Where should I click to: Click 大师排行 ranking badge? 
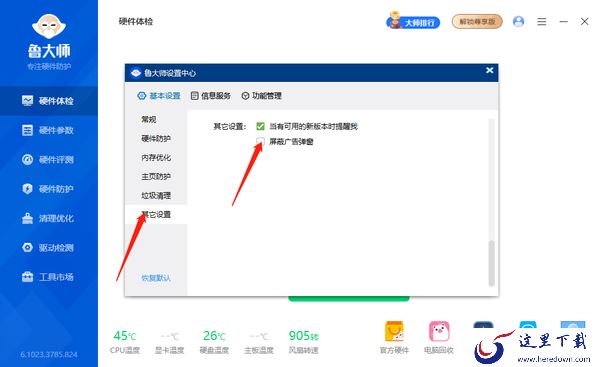pyautogui.click(x=413, y=21)
